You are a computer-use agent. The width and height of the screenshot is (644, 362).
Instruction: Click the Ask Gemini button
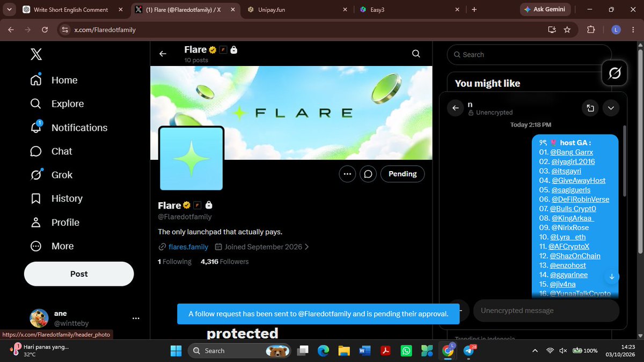point(545,10)
